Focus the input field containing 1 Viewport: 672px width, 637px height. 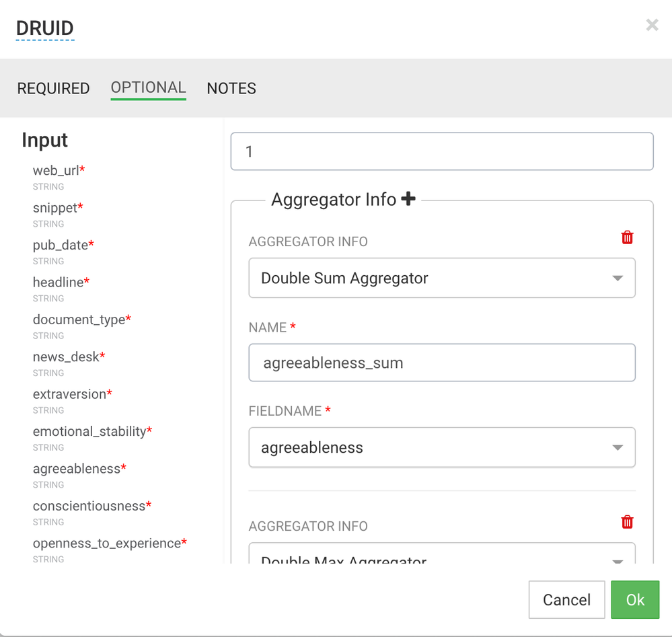click(442, 151)
